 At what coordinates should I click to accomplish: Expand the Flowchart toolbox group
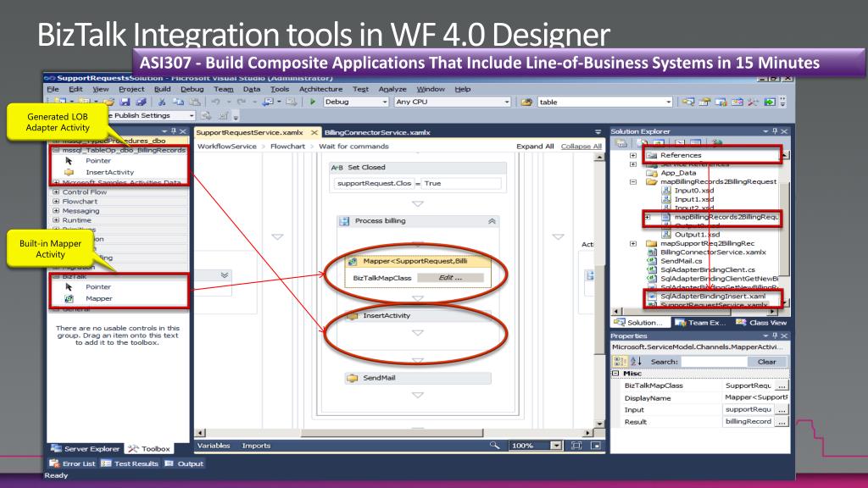click(56, 202)
